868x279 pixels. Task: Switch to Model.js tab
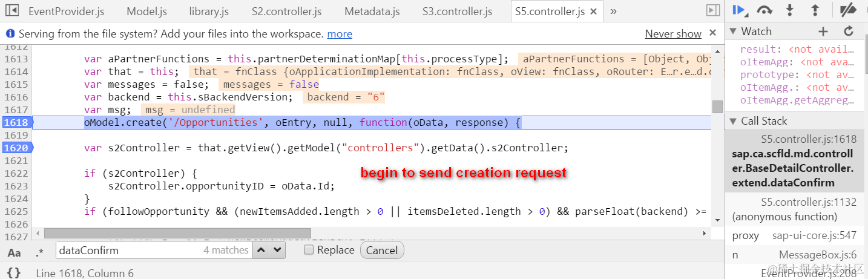click(x=146, y=11)
